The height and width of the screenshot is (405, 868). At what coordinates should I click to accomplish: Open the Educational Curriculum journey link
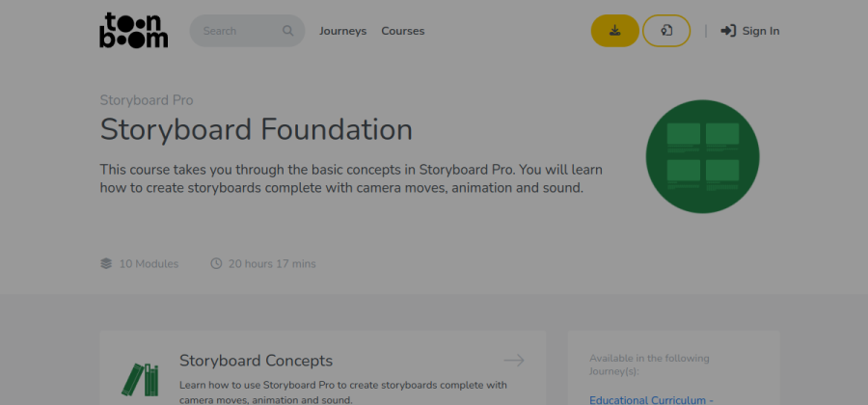652,400
